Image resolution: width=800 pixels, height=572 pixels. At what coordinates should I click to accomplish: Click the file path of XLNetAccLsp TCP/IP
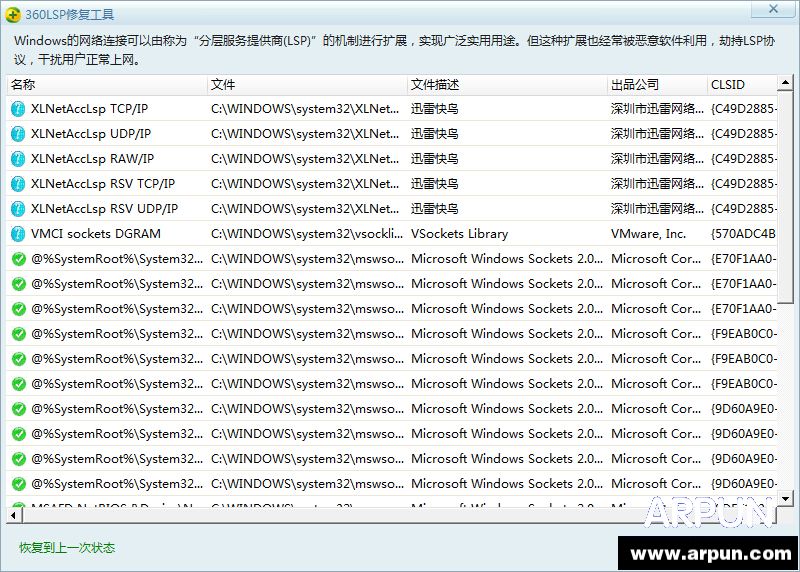tap(305, 109)
